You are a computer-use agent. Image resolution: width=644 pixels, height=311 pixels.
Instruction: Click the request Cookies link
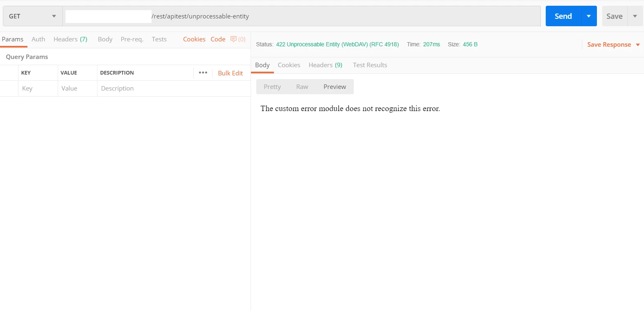pos(194,39)
